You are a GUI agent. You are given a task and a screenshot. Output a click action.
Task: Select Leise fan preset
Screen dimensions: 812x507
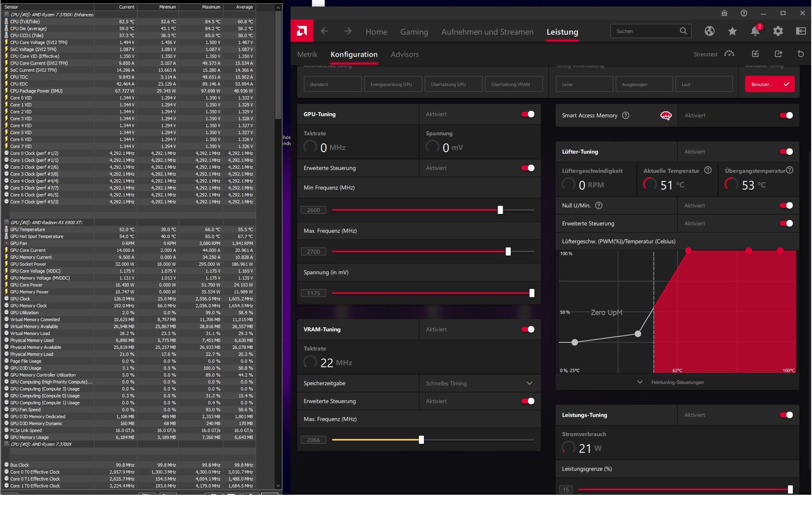[585, 84]
